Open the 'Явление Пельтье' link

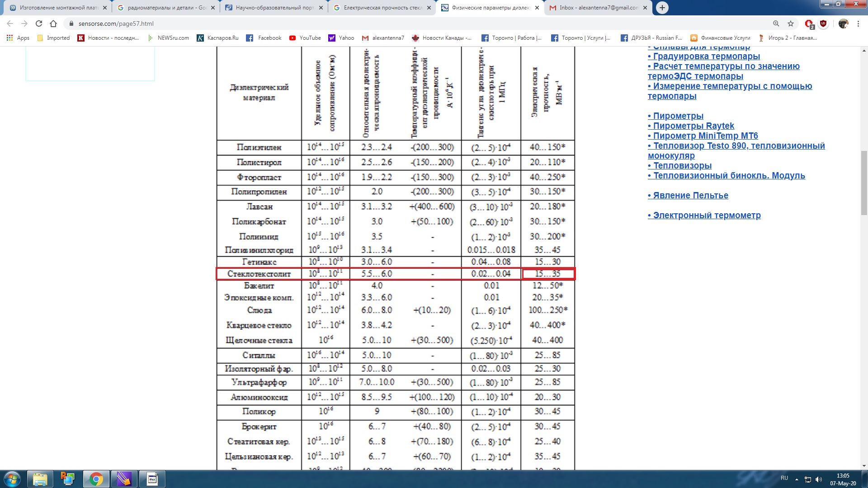[x=688, y=196]
